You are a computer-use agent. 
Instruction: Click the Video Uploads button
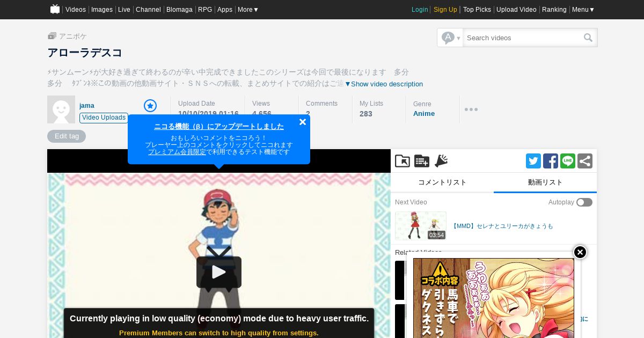[x=104, y=118]
